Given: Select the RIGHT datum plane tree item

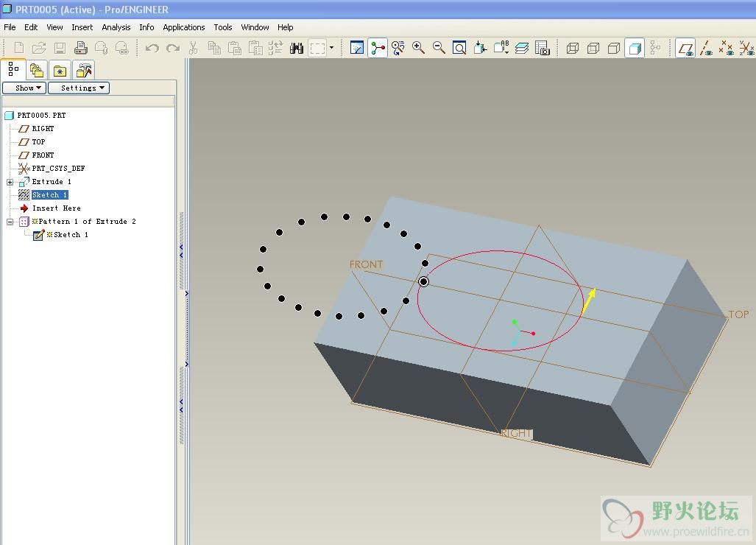Looking at the screenshot, I should point(43,129).
